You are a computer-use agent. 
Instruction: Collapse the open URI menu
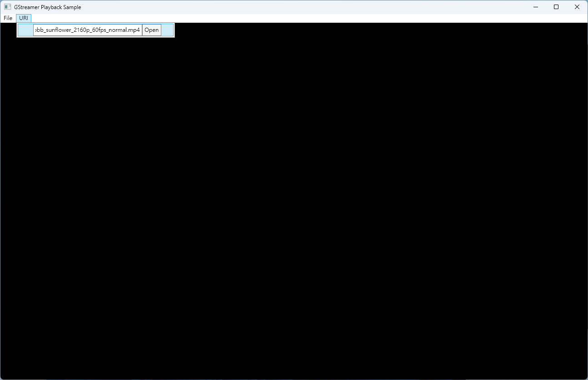(x=24, y=18)
